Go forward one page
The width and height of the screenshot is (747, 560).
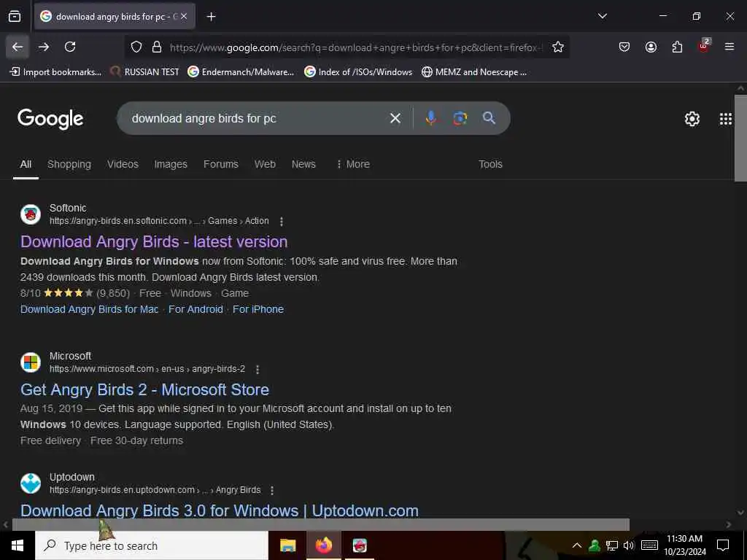pyautogui.click(x=44, y=47)
